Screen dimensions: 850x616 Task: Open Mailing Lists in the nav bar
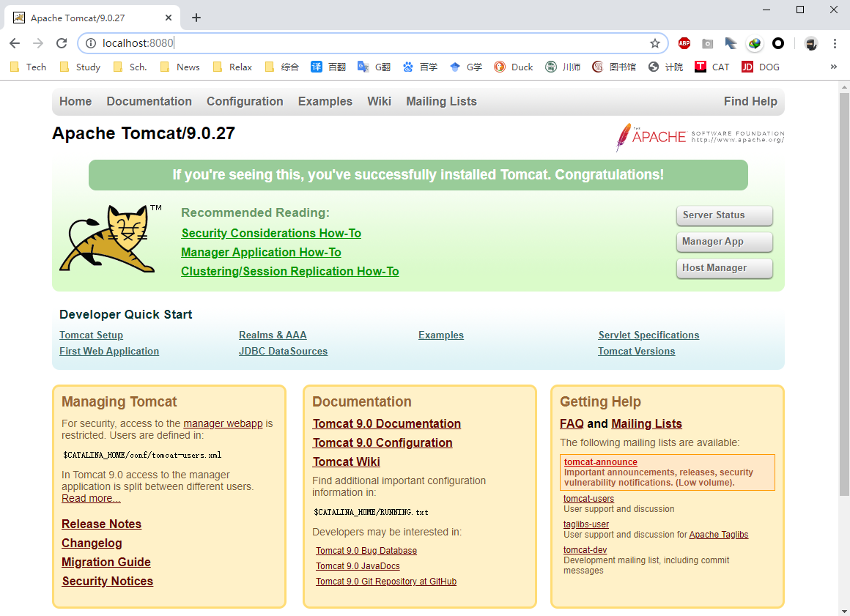pos(441,101)
